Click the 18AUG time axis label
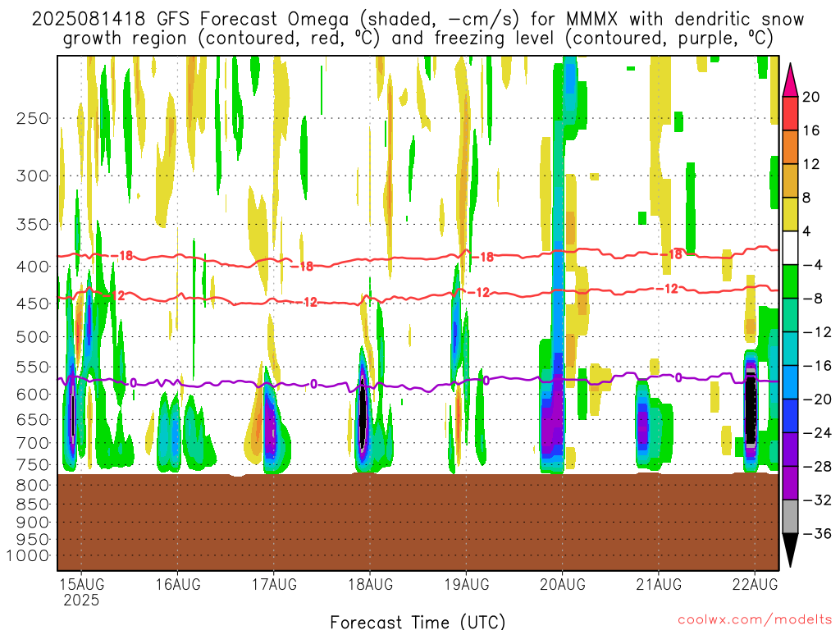The height and width of the screenshot is (630, 840). (370, 584)
